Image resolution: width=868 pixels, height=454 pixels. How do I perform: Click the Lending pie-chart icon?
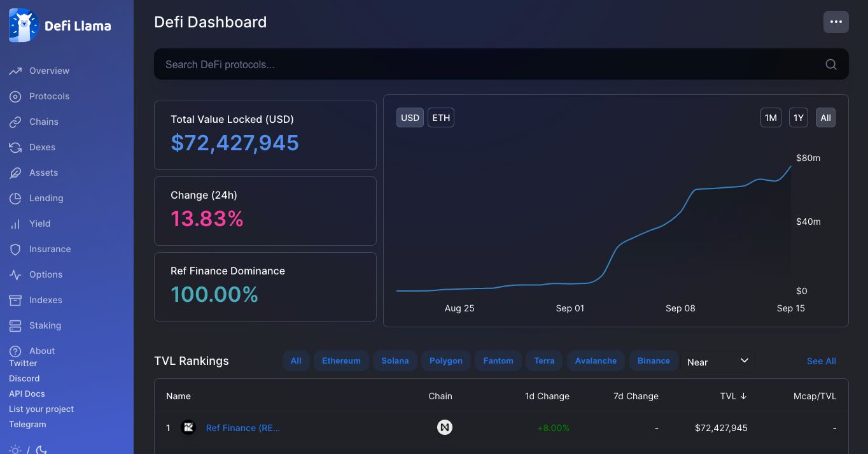pos(15,198)
